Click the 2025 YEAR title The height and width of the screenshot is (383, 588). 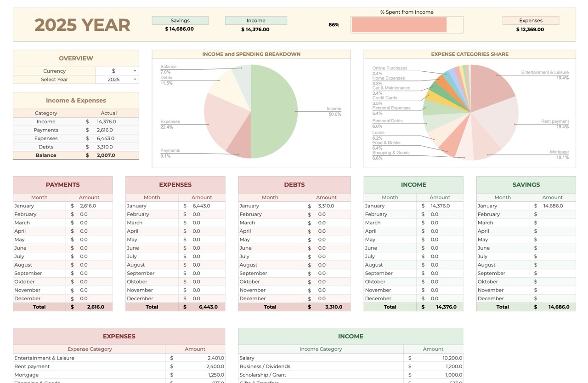[x=82, y=25]
